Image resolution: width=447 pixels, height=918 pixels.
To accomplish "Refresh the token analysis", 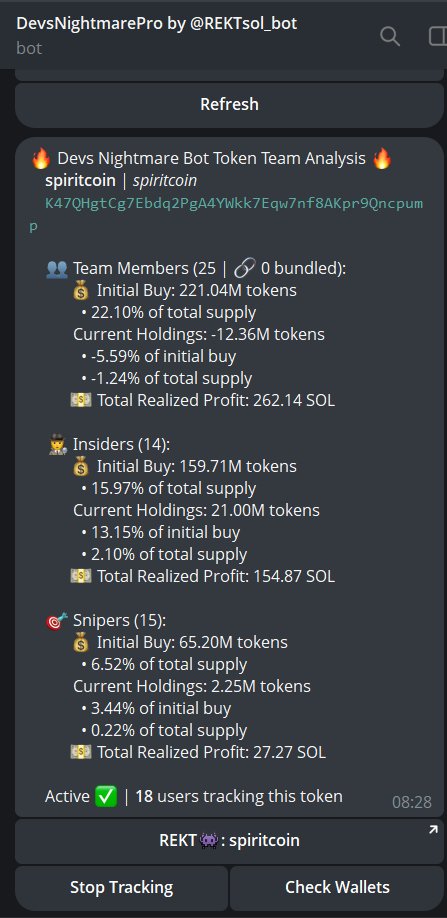I will pos(229,105).
